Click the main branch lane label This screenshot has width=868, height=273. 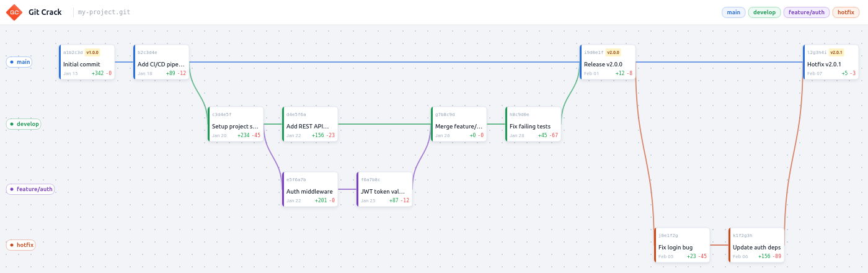[19, 62]
